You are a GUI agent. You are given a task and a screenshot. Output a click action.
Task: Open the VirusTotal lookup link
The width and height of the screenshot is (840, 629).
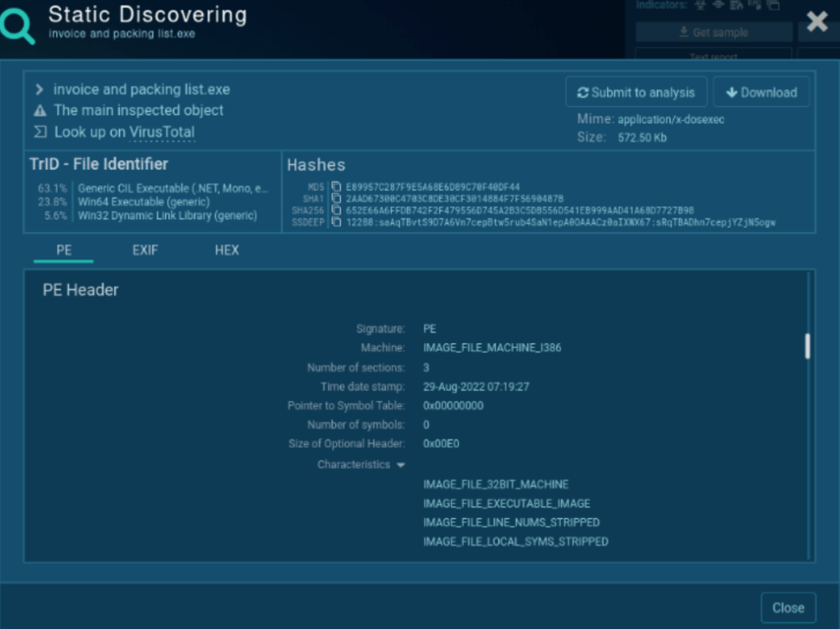point(162,132)
